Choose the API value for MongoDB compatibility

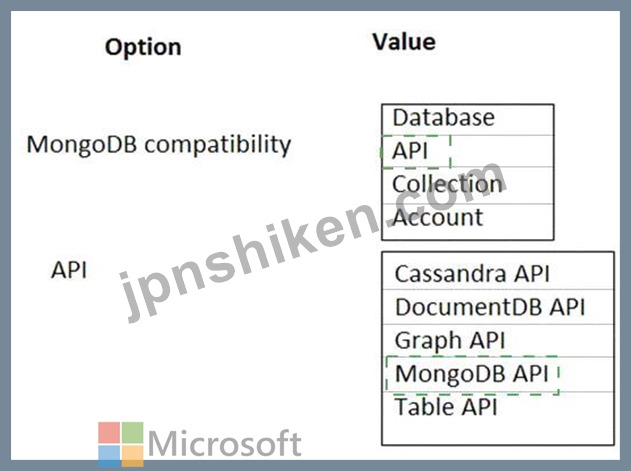[x=467, y=151]
